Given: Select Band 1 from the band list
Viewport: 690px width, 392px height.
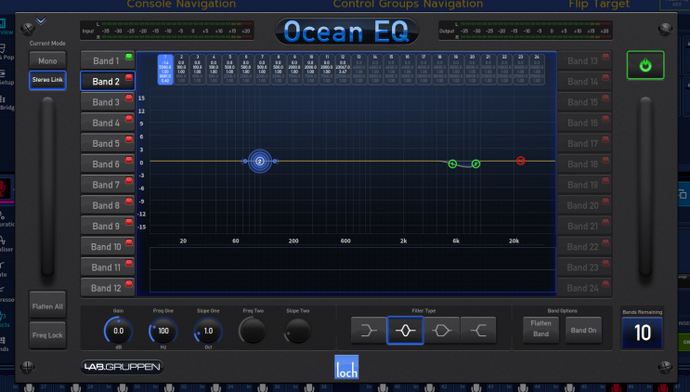Looking at the screenshot, I should click(x=107, y=61).
